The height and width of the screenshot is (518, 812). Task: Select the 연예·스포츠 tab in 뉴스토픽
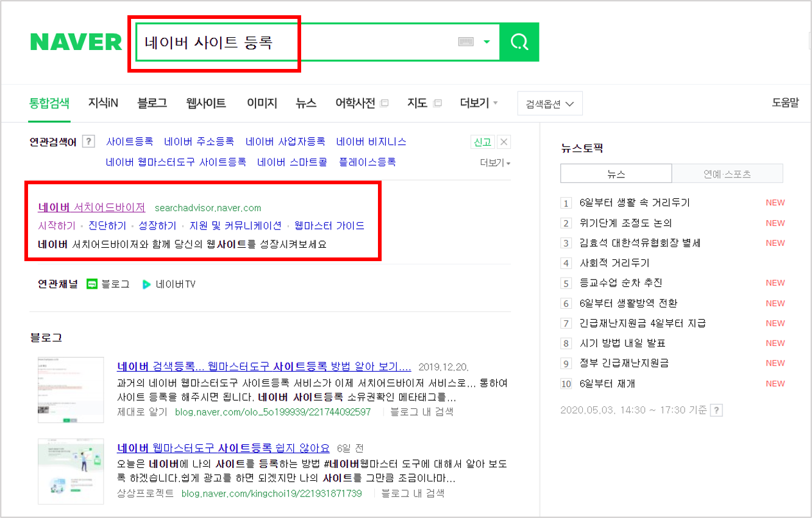pos(727,174)
